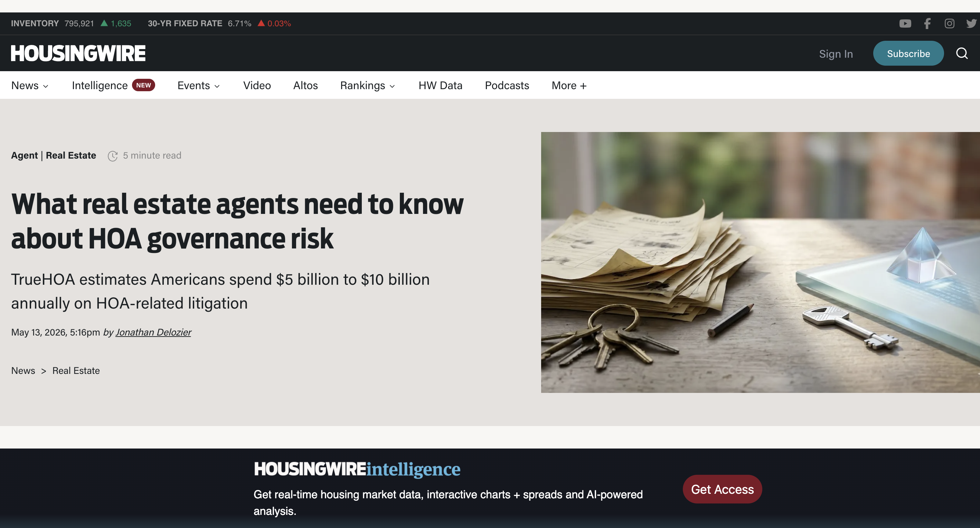980x528 pixels.
Task: Open the Intelligence nav item
Action: click(x=100, y=86)
